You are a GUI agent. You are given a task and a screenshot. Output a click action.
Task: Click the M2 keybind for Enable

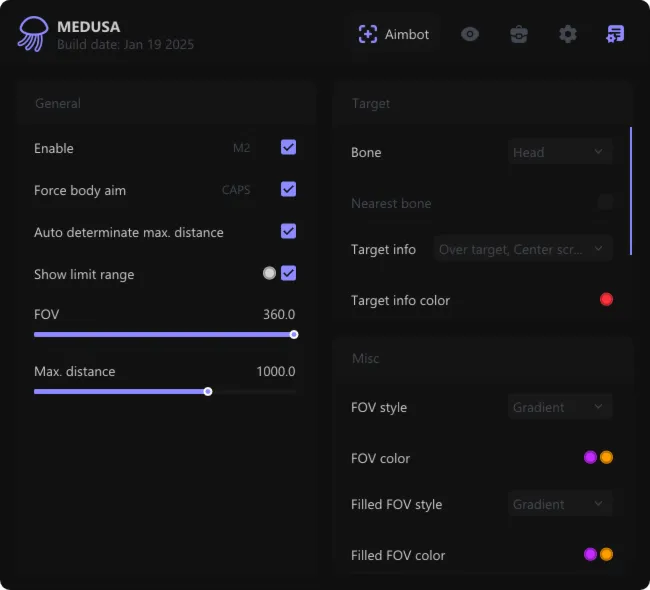point(241,148)
